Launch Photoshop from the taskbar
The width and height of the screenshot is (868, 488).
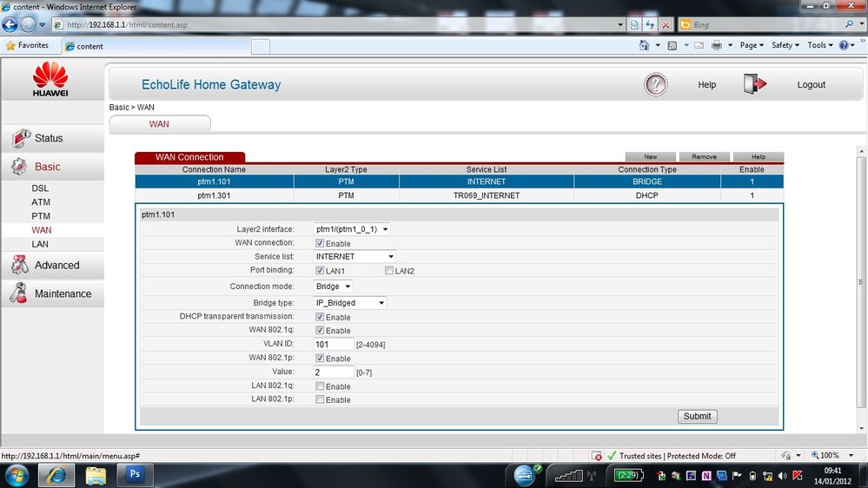coord(135,475)
